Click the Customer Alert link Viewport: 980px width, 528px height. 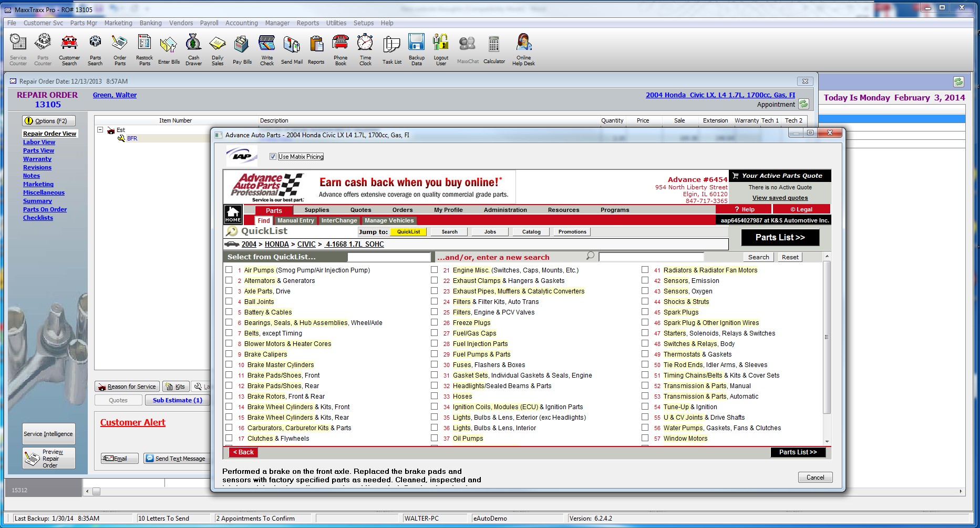132,422
